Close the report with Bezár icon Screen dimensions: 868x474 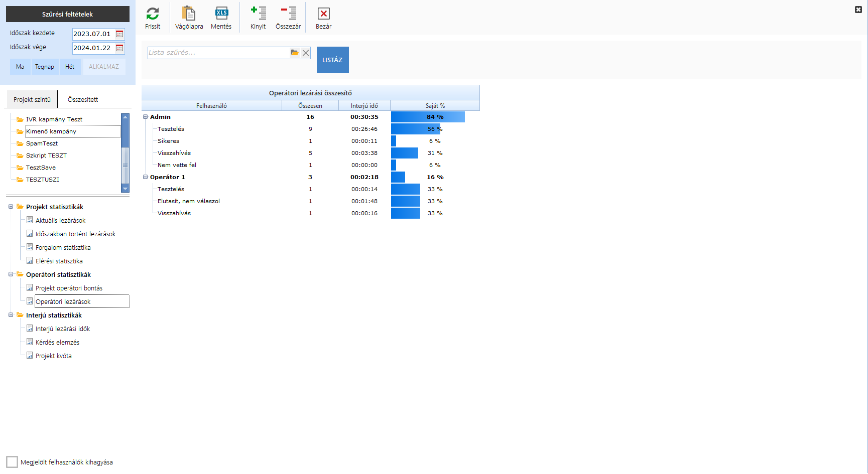click(x=323, y=14)
